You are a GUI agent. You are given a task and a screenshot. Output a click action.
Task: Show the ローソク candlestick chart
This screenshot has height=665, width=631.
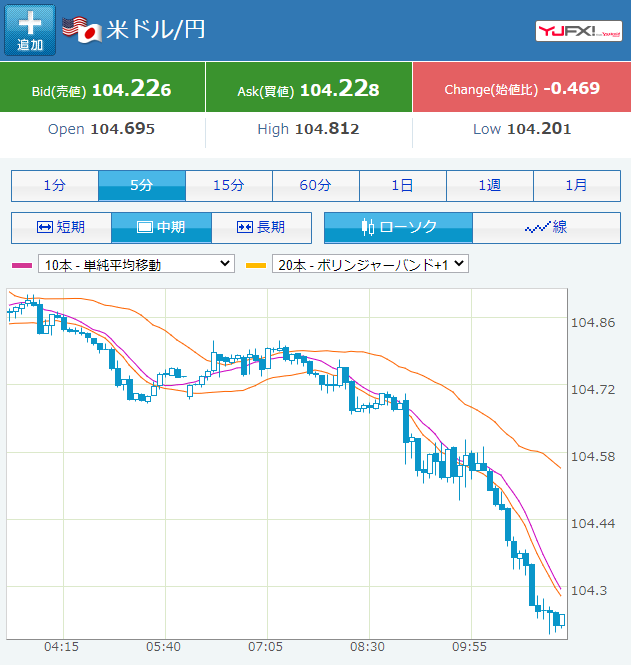(398, 228)
